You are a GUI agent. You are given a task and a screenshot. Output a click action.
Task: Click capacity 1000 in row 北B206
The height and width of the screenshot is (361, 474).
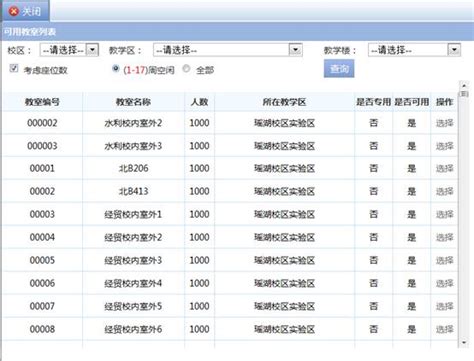pos(199,168)
